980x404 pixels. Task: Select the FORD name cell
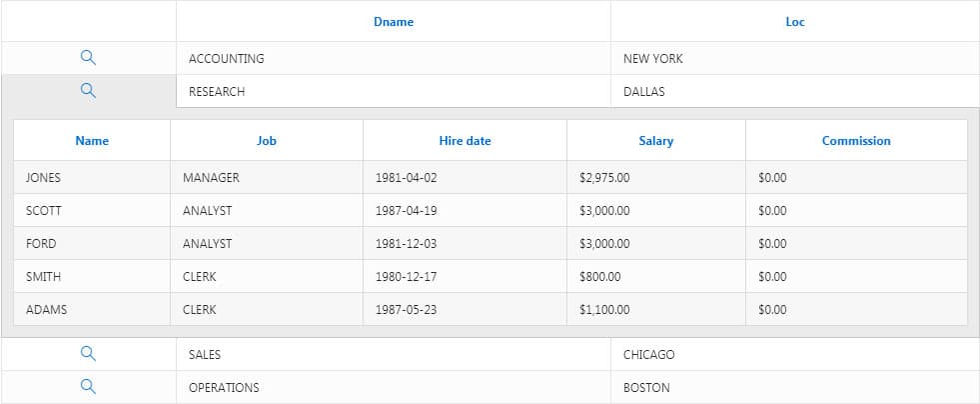point(41,244)
